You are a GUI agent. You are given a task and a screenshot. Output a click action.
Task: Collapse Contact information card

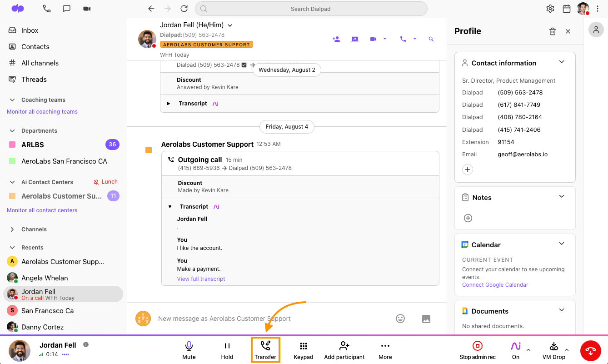562,62
